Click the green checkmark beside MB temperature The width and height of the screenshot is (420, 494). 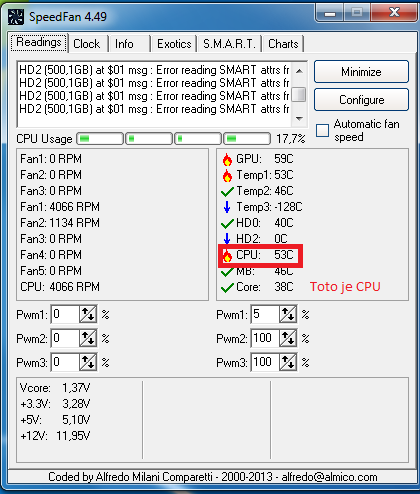coord(227,272)
